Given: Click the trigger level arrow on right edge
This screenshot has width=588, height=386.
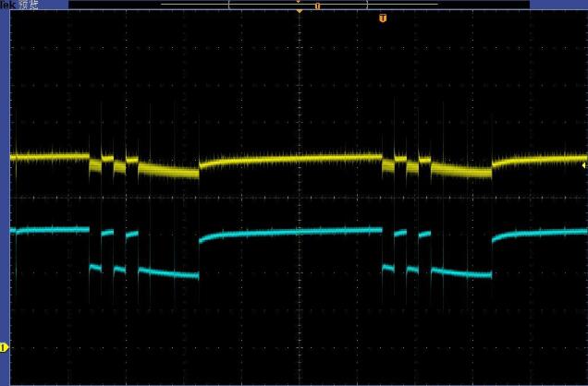Looking at the screenshot, I should click(583, 165).
